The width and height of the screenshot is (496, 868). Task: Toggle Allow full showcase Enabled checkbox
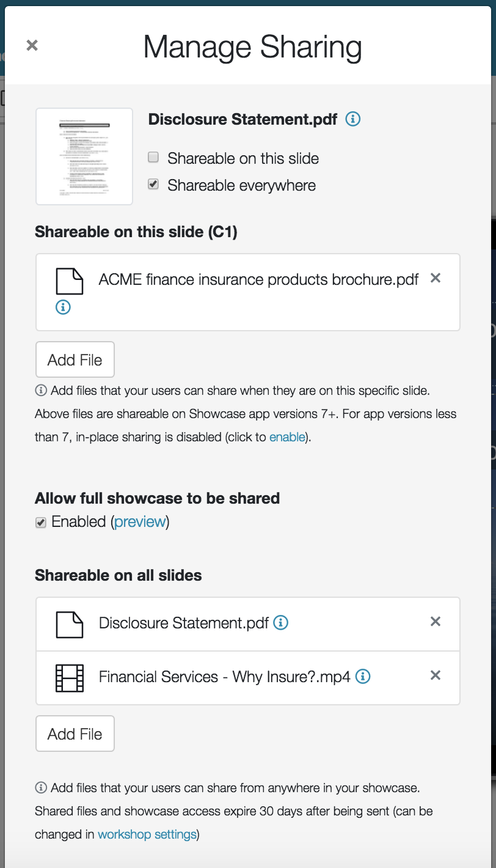(41, 523)
